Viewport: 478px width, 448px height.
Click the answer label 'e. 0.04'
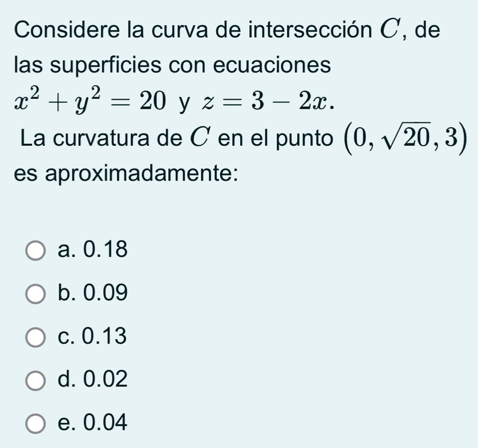tap(92, 422)
